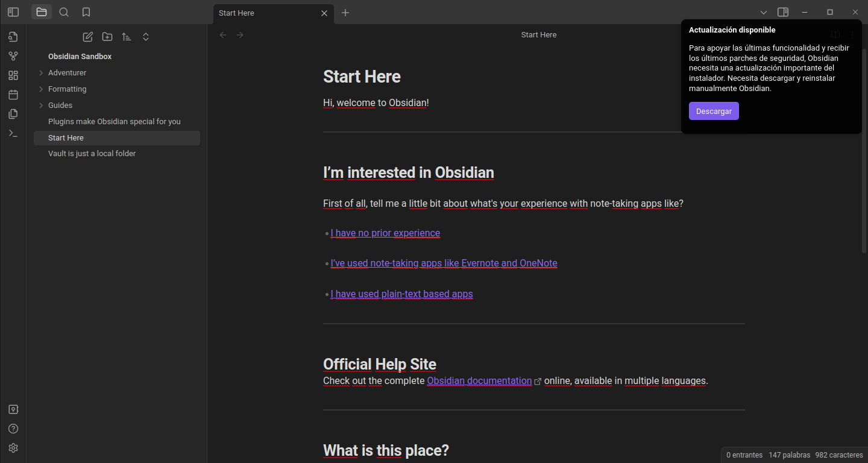Open vault switcher icon
Screen dimensions: 868x463
pos(13,409)
